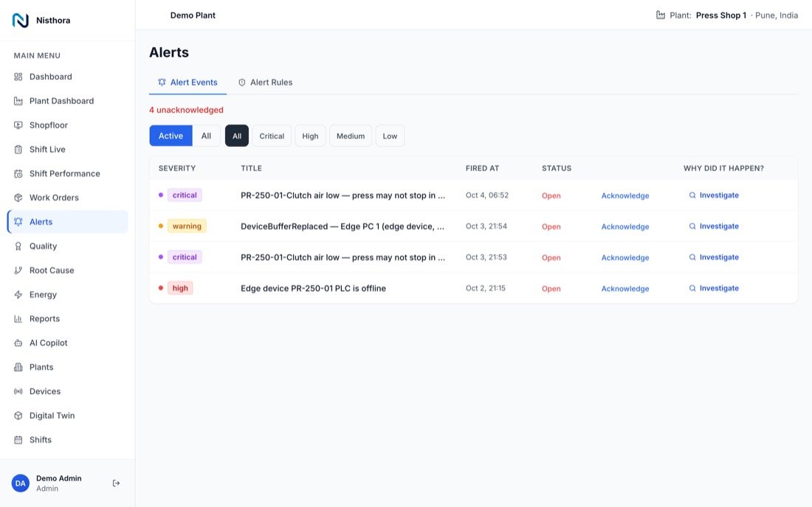Select the Active status filter

click(171, 136)
